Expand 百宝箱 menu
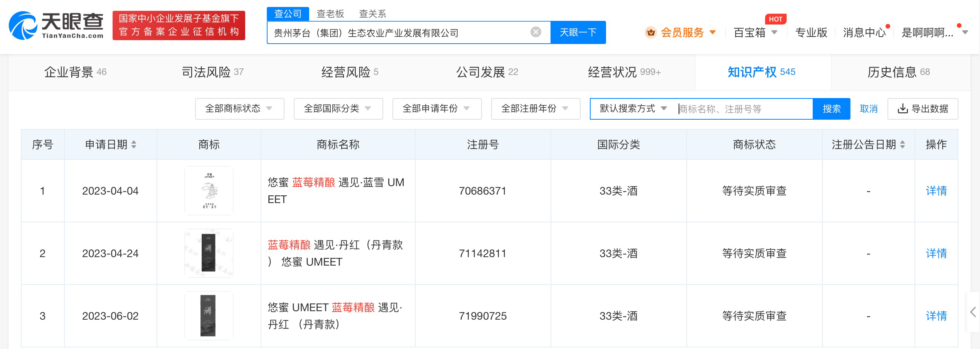Viewport: 980px width, 349px height. [756, 32]
